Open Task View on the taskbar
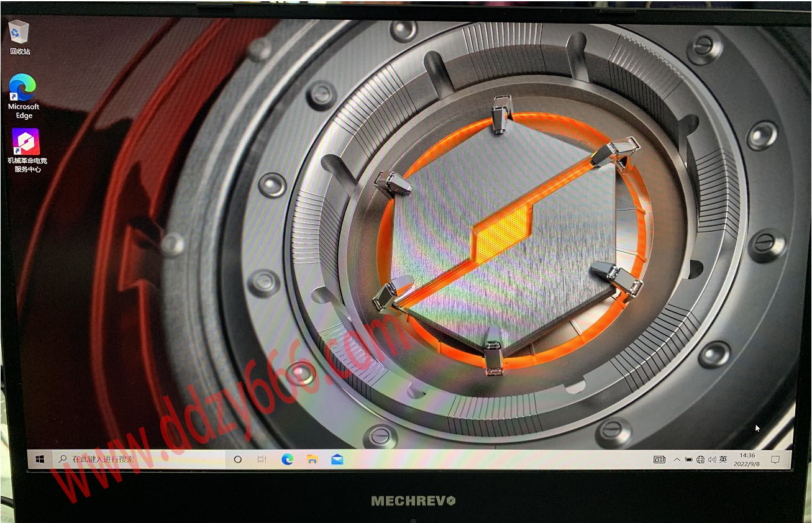Image resolution: width=812 pixels, height=523 pixels. point(262,459)
